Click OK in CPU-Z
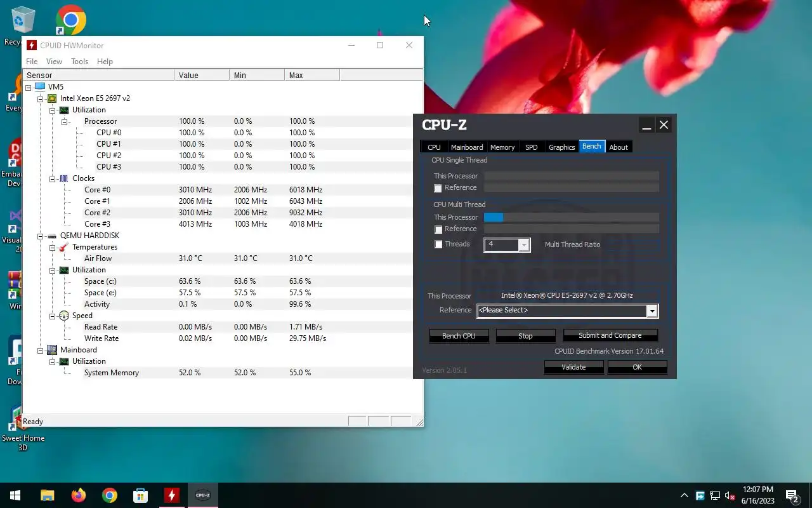Screen dimensions: 812x508 (x=637, y=367)
